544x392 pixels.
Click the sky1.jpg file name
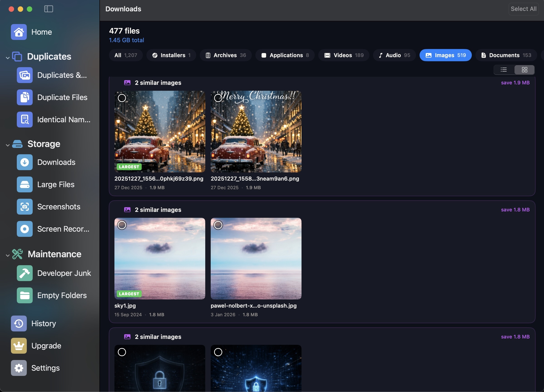pyautogui.click(x=125, y=306)
